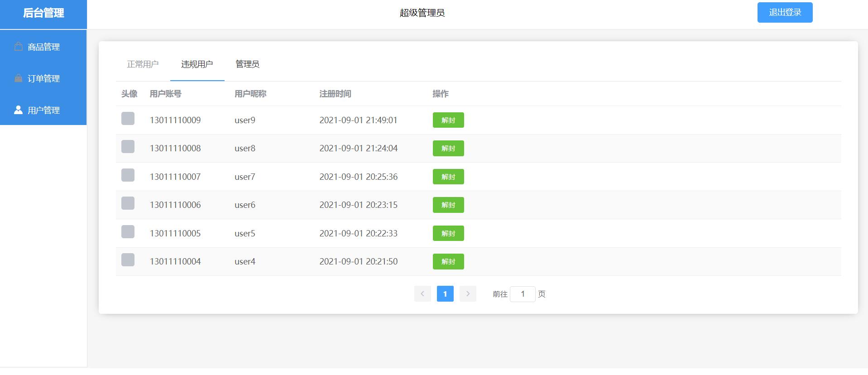Click the avatar placeholder for user5
The height and width of the screenshot is (375, 868).
[x=128, y=232]
